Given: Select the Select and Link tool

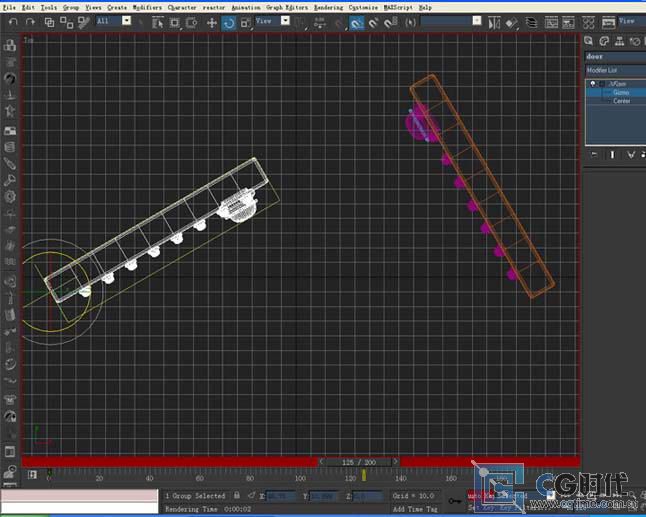Looking at the screenshot, I should click(49, 22).
